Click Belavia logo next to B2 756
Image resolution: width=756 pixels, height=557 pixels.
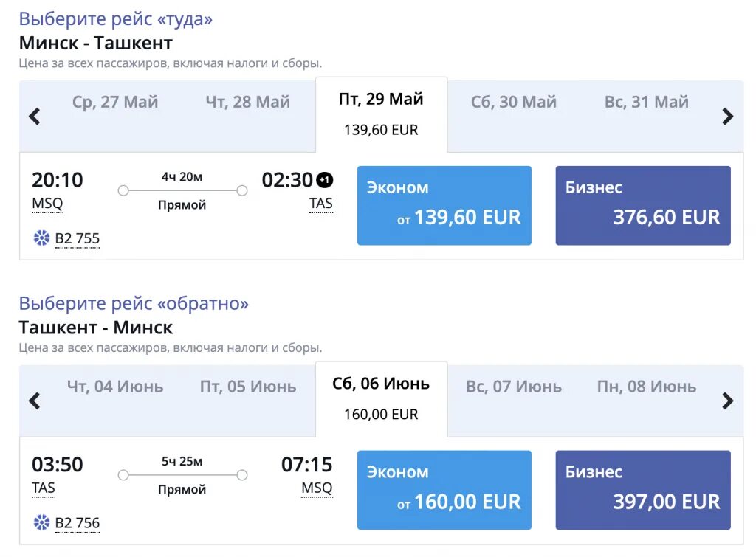tap(41, 522)
